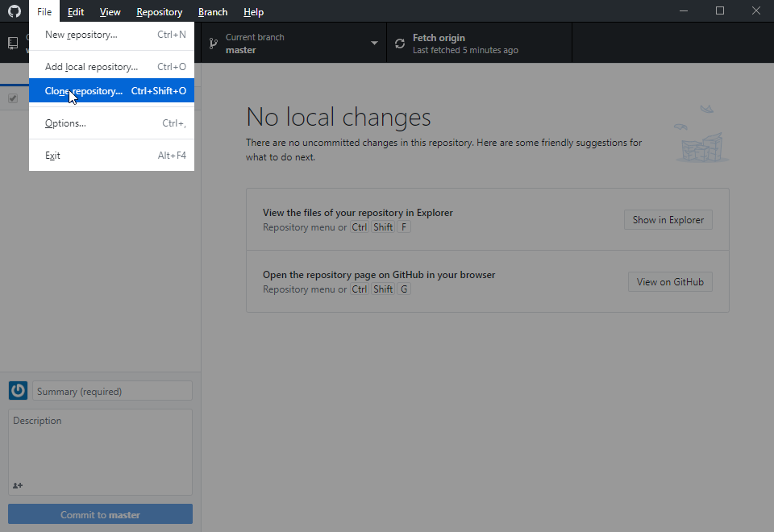Open the Repository menu
This screenshot has height=532, width=774.
160,11
